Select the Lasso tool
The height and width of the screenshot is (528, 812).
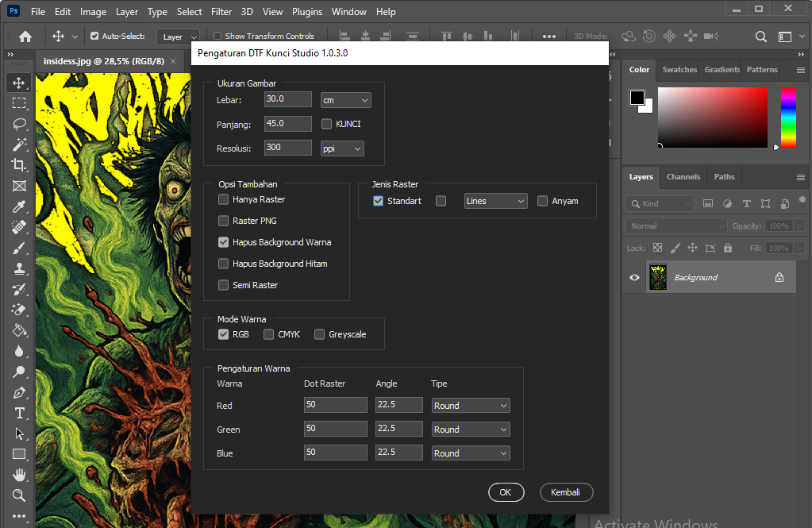pyautogui.click(x=19, y=124)
